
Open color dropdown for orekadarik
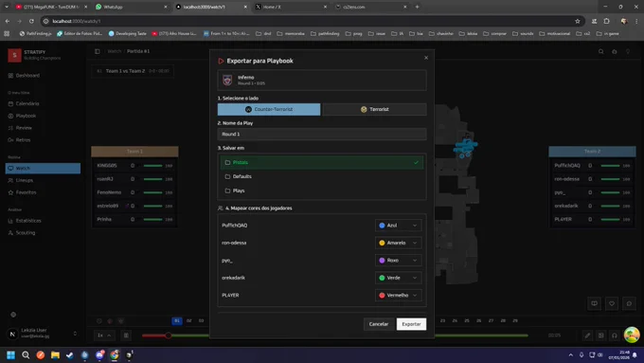398,278
